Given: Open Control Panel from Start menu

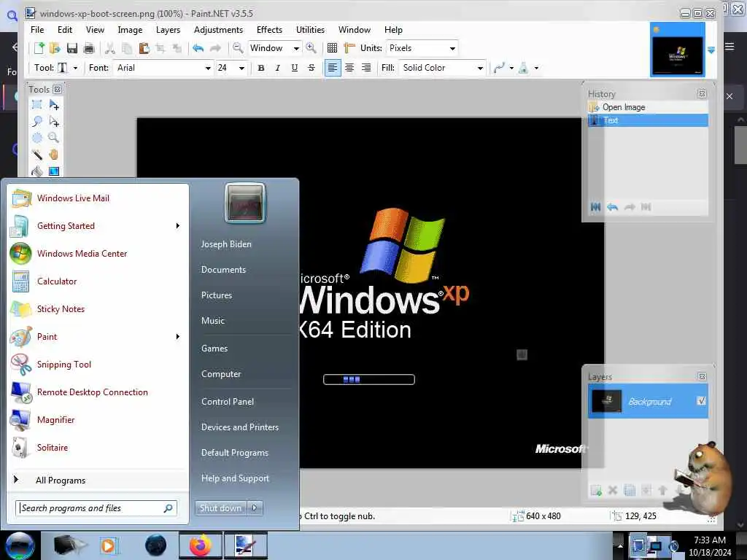Looking at the screenshot, I should [228, 402].
